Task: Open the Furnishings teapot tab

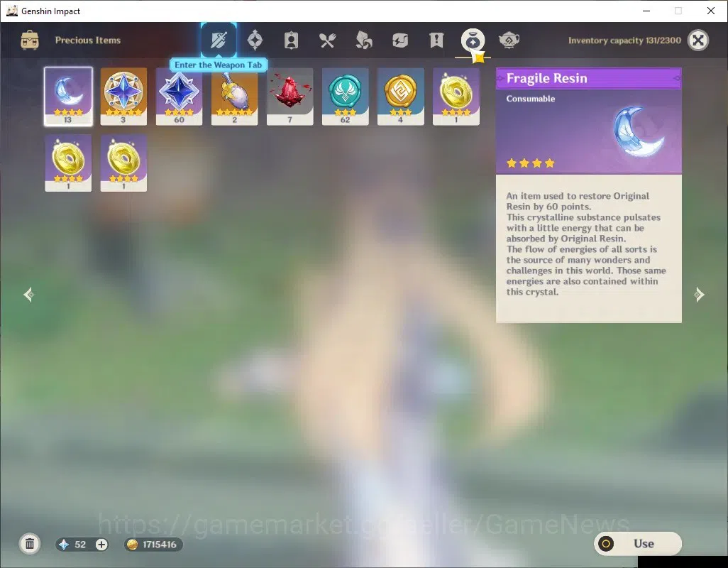Action: tap(509, 40)
